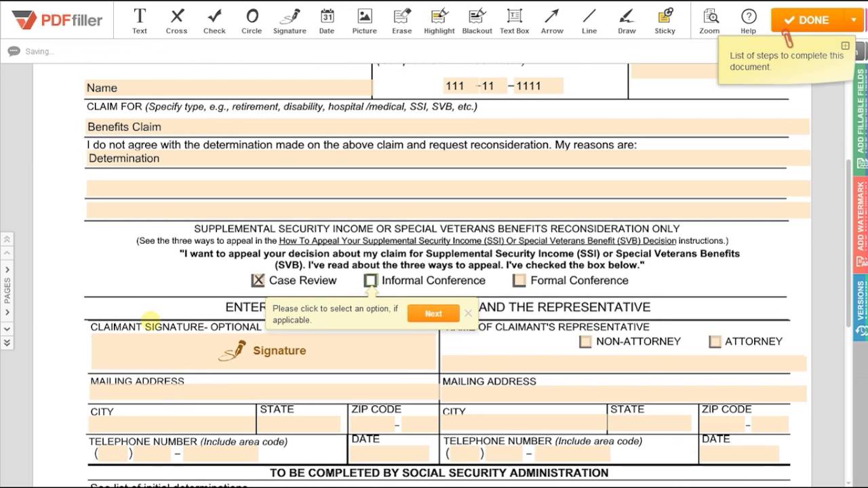The height and width of the screenshot is (488, 868).
Task: Click the claimant Signature field
Action: [263, 351]
